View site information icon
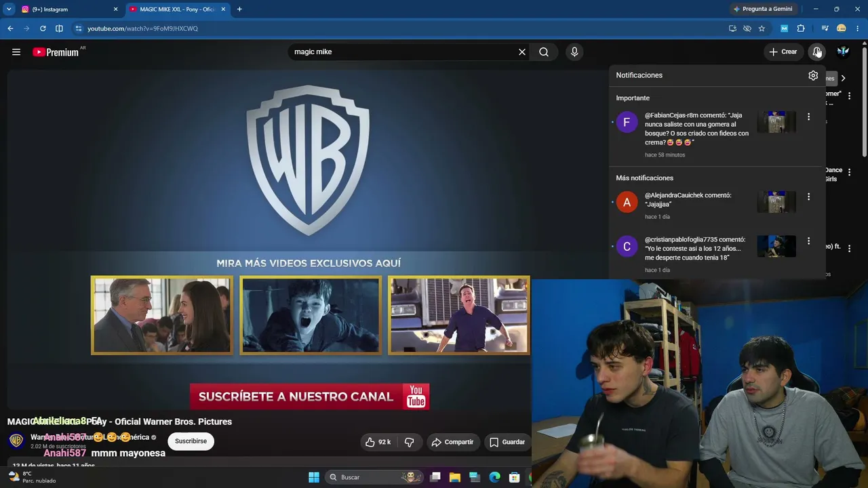 coord(78,28)
